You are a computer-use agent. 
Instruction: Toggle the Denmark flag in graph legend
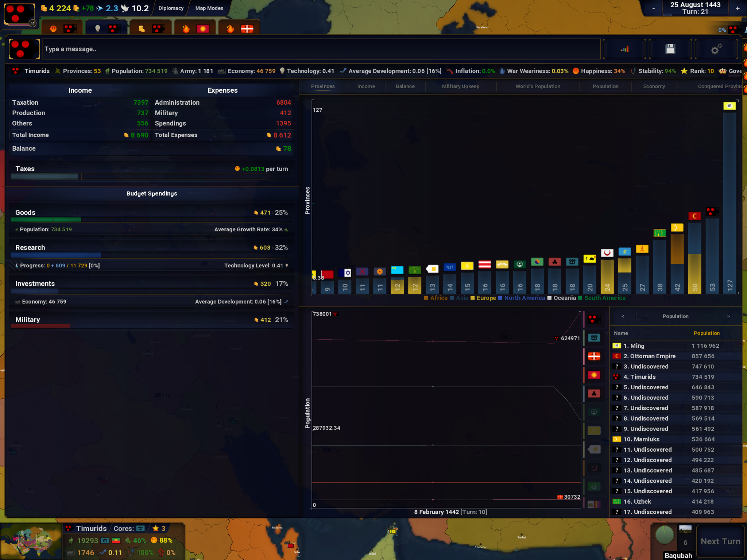click(x=594, y=356)
